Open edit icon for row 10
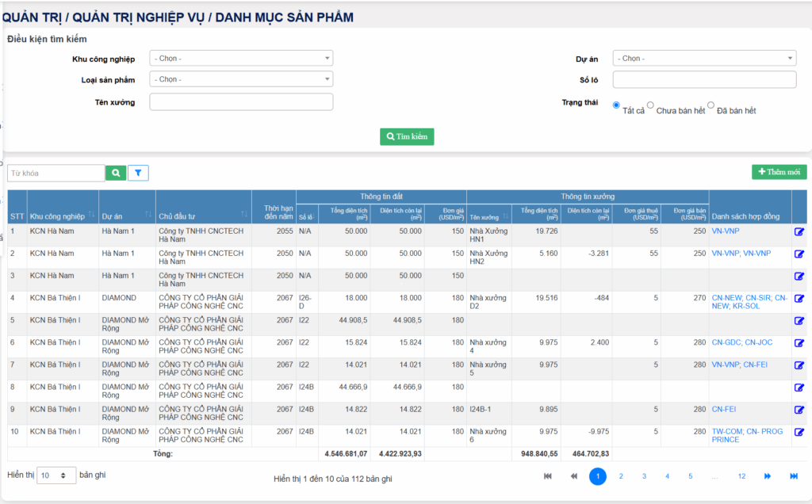The height and width of the screenshot is (504, 812). pyautogui.click(x=799, y=432)
